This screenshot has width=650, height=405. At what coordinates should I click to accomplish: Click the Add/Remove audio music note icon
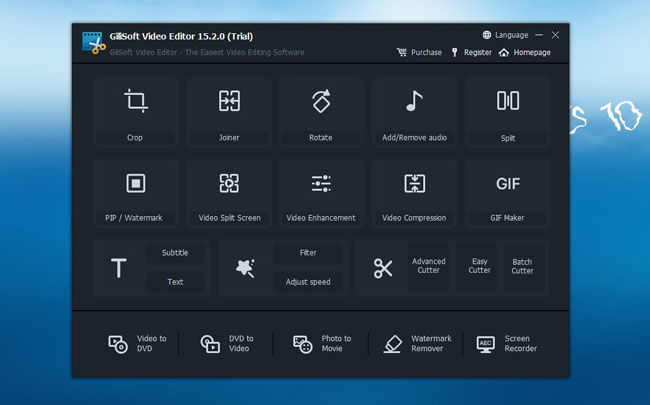(414, 101)
